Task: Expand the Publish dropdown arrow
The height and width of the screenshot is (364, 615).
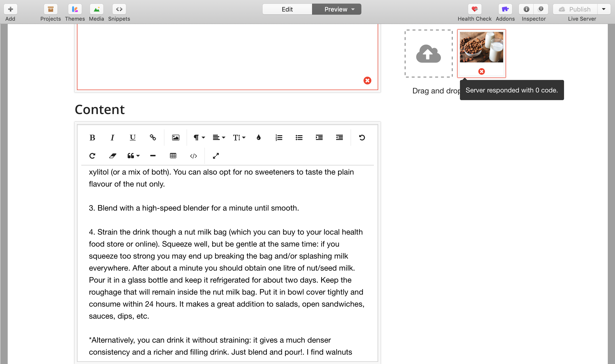Action: [603, 9]
